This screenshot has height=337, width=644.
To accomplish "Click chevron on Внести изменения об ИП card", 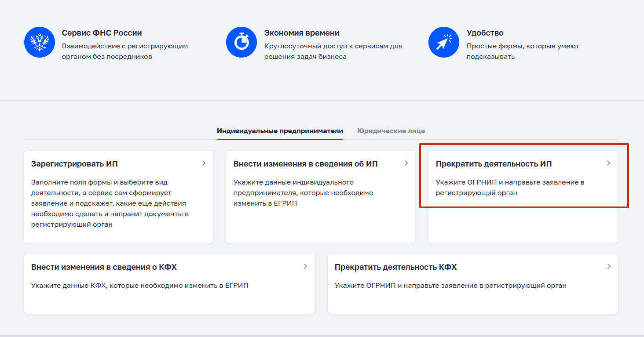I will [x=406, y=163].
